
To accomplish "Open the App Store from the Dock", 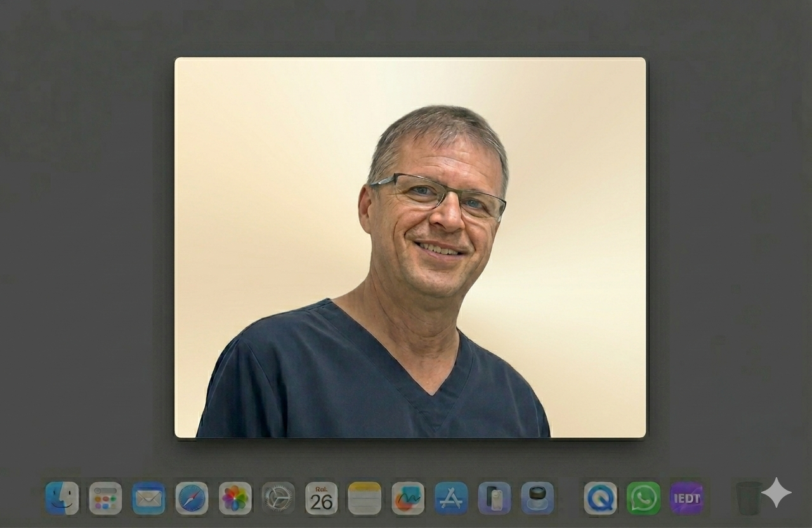I will (451, 498).
